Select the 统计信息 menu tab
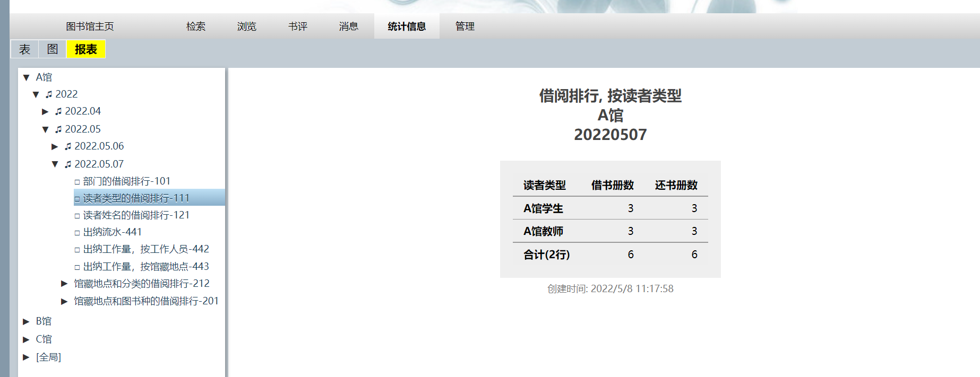 pos(407,27)
